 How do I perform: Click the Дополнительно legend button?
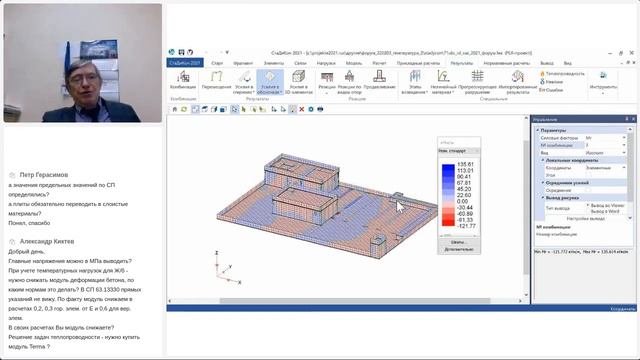459,249
